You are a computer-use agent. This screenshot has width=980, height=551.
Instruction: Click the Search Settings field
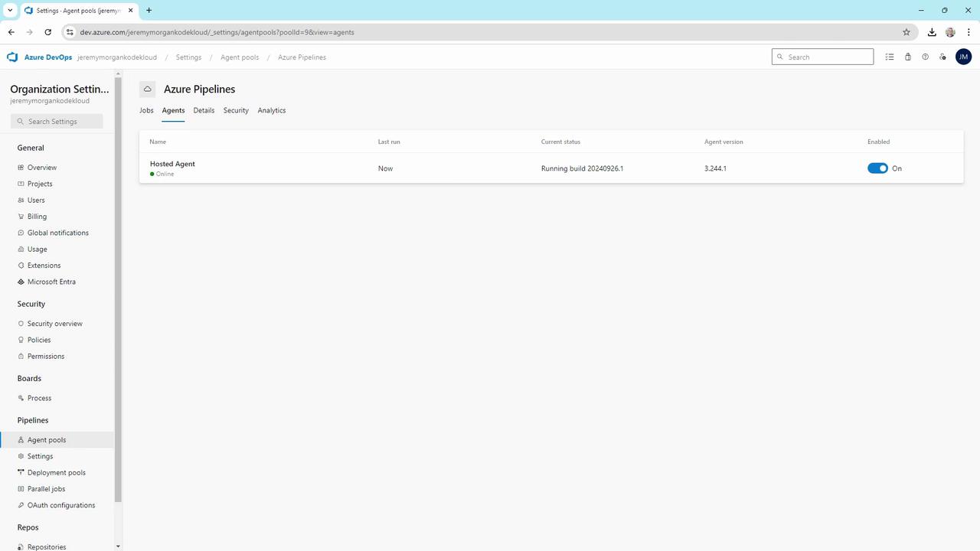57,122
